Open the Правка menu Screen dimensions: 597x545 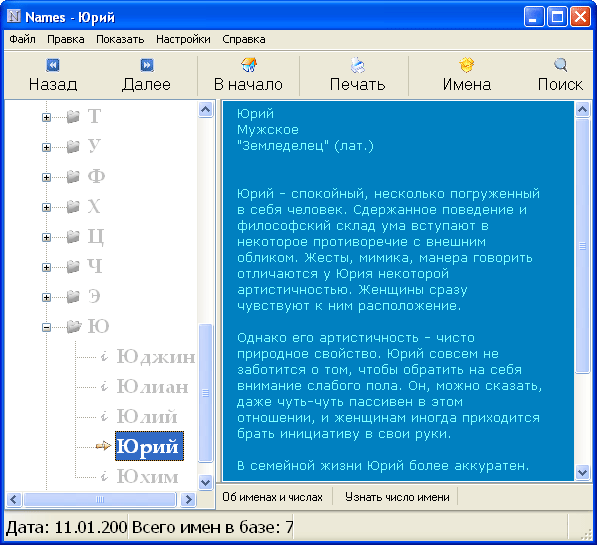[66, 39]
